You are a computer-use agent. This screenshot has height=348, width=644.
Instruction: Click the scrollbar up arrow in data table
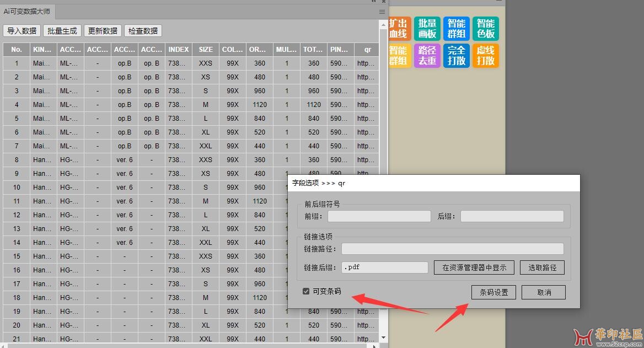point(383,25)
